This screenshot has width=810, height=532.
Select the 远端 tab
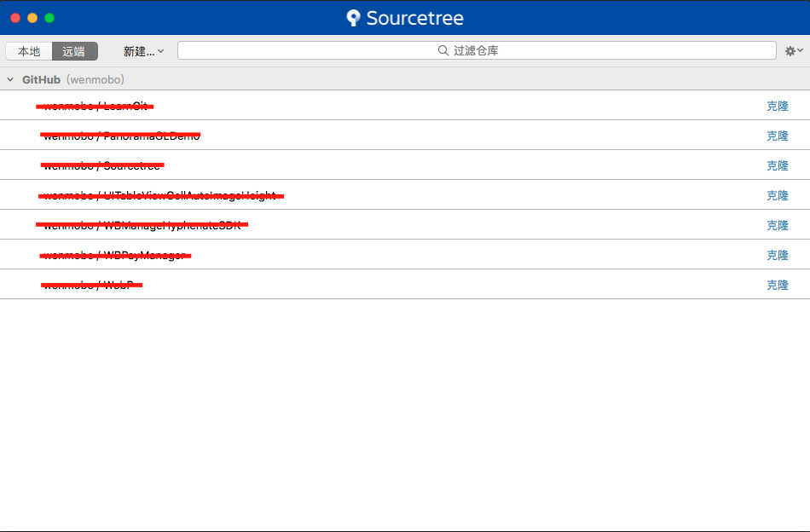tap(74, 51)
